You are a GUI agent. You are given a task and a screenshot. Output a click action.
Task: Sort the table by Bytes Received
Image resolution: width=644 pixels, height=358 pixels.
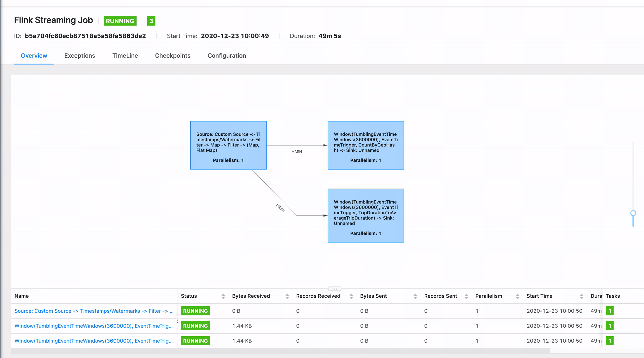pos(287,296)
